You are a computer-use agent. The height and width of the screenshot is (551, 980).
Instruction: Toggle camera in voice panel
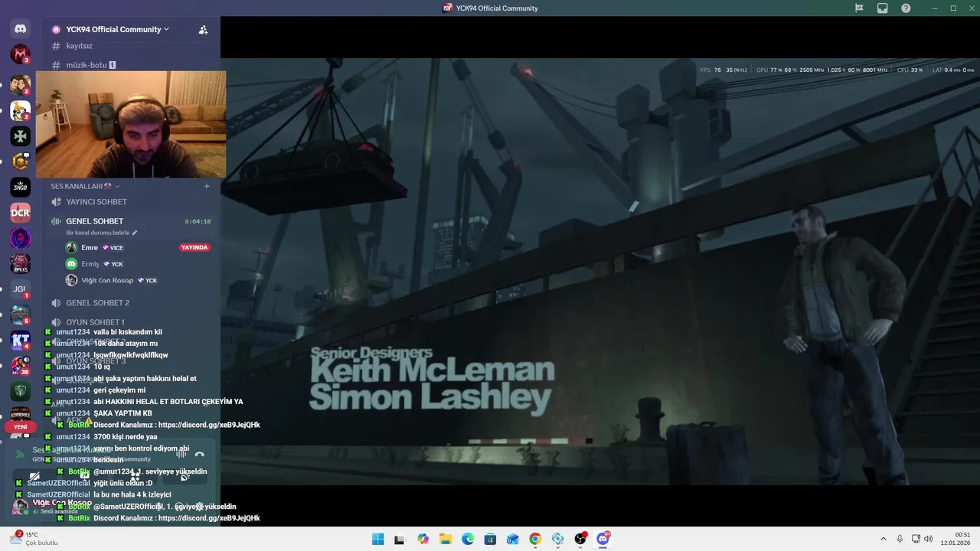pyautogui.click(x=34, y=476)
